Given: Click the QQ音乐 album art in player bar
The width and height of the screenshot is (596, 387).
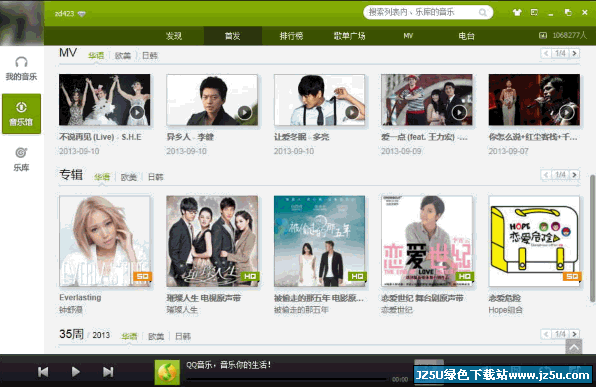Looking at the screenshot, I should coord(167,372).
